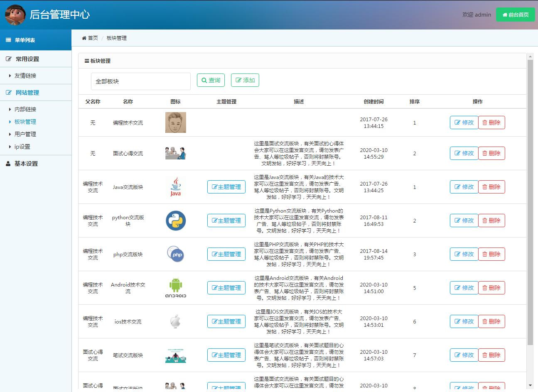Image resolution: width=538 pixels, height=392 pixels.
Task: Click the 全部板块 input field
Action: [x=140, y=81]
